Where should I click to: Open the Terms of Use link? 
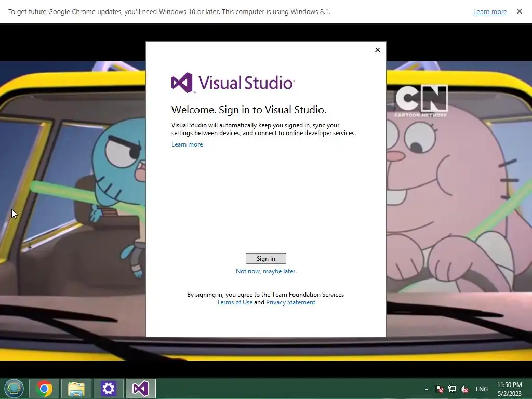234,302
